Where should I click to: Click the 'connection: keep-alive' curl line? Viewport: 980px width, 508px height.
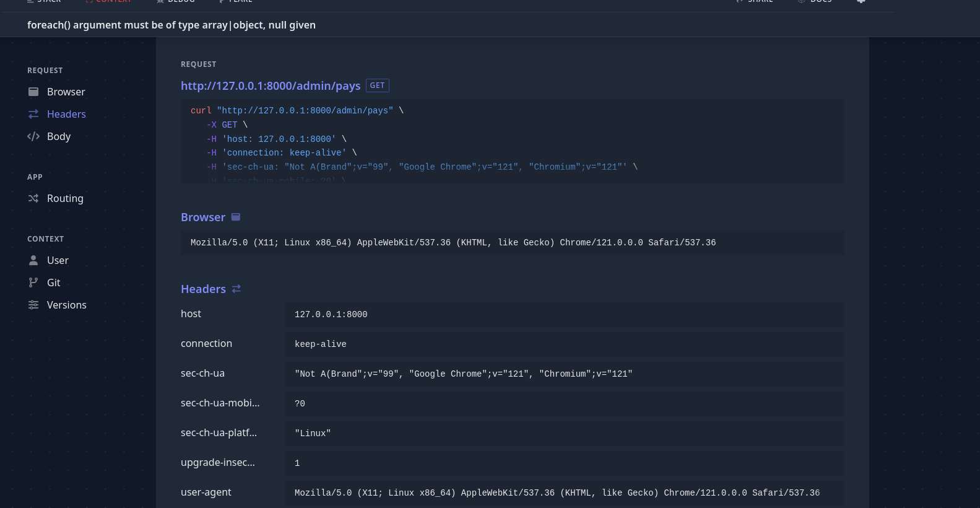click(x=282, y=153)
